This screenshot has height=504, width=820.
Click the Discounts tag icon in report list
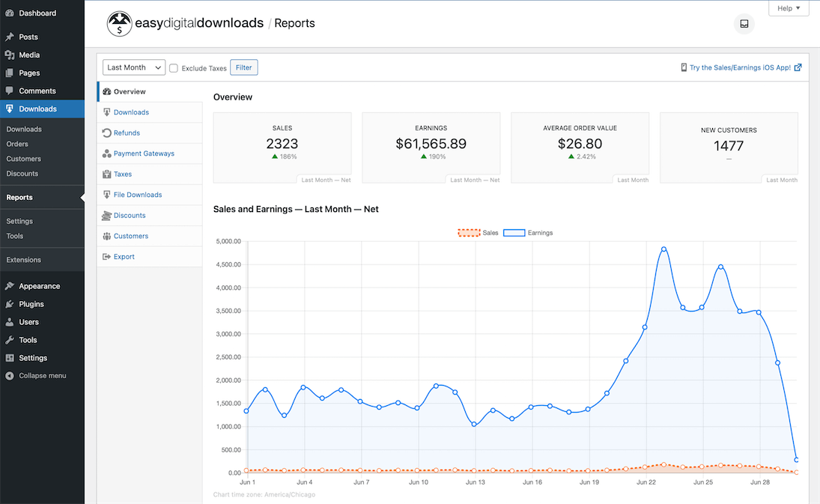tap(106, 216)
